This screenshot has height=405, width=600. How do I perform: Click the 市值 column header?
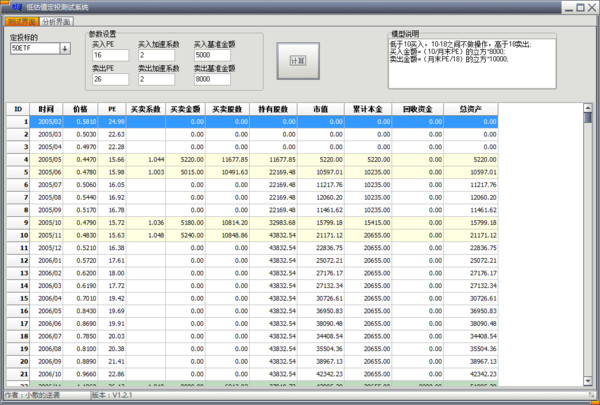coord(321,109)
